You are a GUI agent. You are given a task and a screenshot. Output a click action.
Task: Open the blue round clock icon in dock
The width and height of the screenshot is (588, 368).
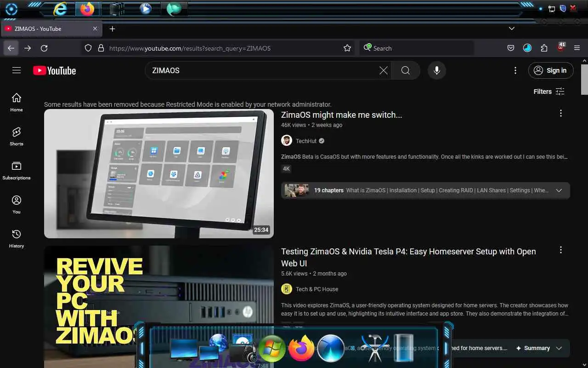click(331, 349)
